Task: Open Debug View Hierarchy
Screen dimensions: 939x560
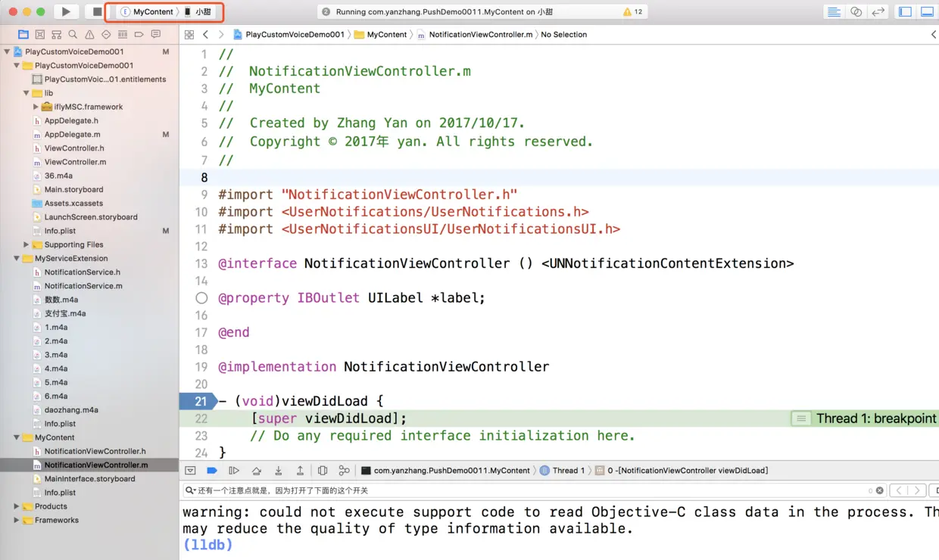Action: pos(323,471)
